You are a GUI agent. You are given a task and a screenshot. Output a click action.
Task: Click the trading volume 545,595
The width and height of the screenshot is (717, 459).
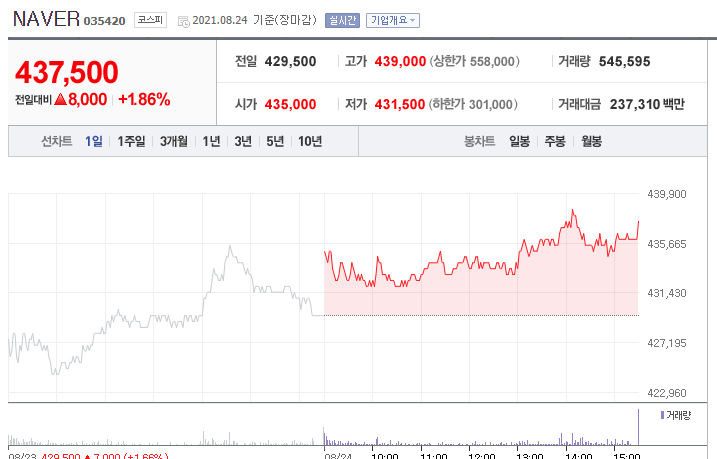tap(624, 61)
